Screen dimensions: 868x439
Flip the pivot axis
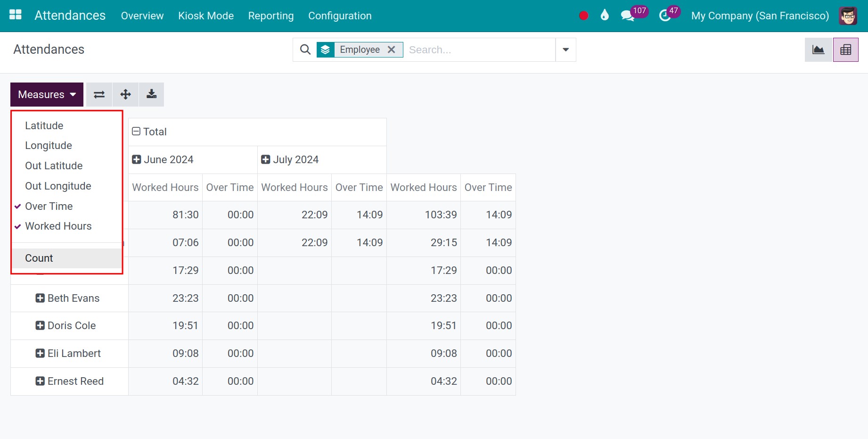coord(99,94)
